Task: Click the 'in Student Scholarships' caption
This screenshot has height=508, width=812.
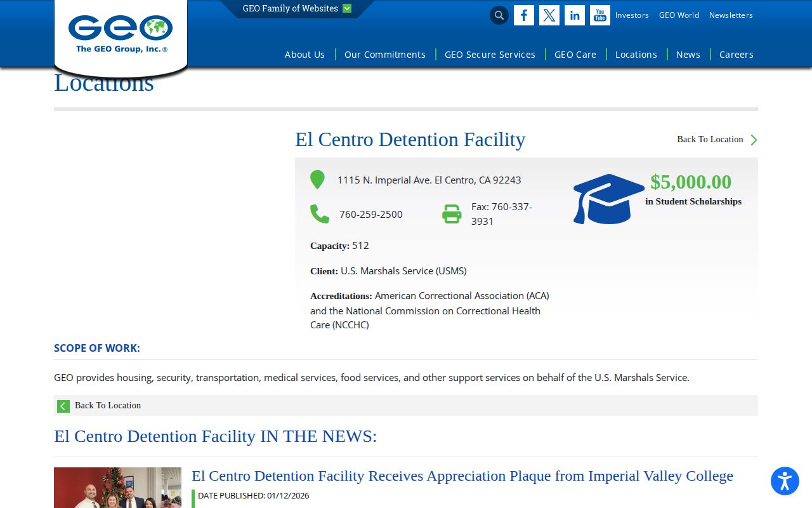Action: (x=693, y=201)
